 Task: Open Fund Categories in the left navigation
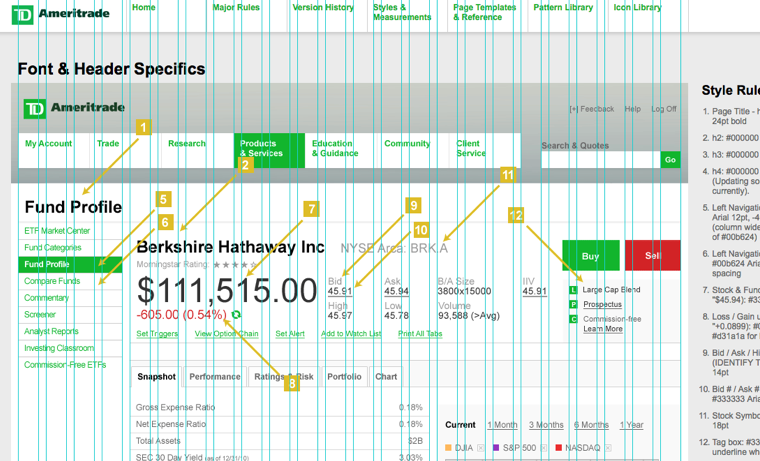click(x=53, y=248)
